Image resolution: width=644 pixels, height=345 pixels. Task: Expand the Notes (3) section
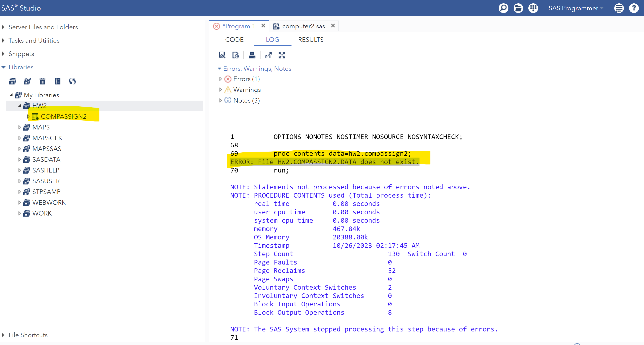220,100
